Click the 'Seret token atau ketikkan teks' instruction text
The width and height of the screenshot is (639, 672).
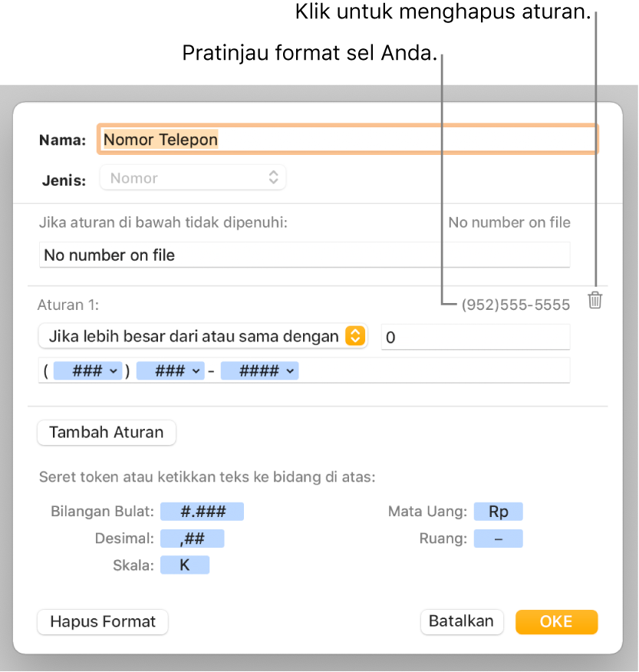point(207,477)
